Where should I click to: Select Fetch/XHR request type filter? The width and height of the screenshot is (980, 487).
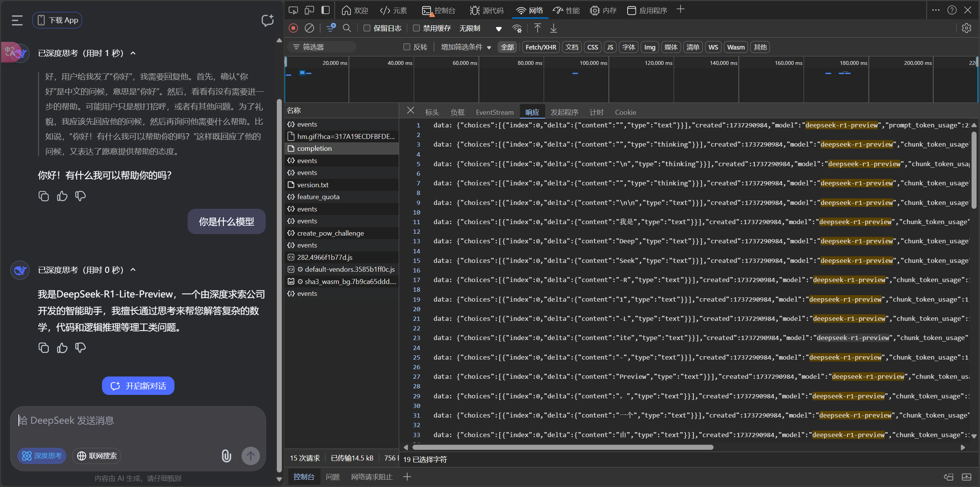[x=541, y=47]
